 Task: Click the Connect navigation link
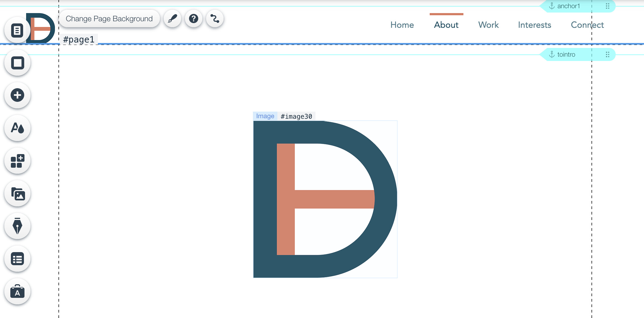pos(587,25)
